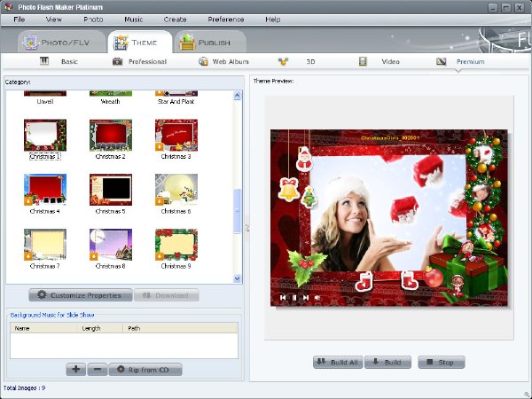532x399 pixels.
Task: Click the theme list scroll down arrow
Action: tap(237, 278)
